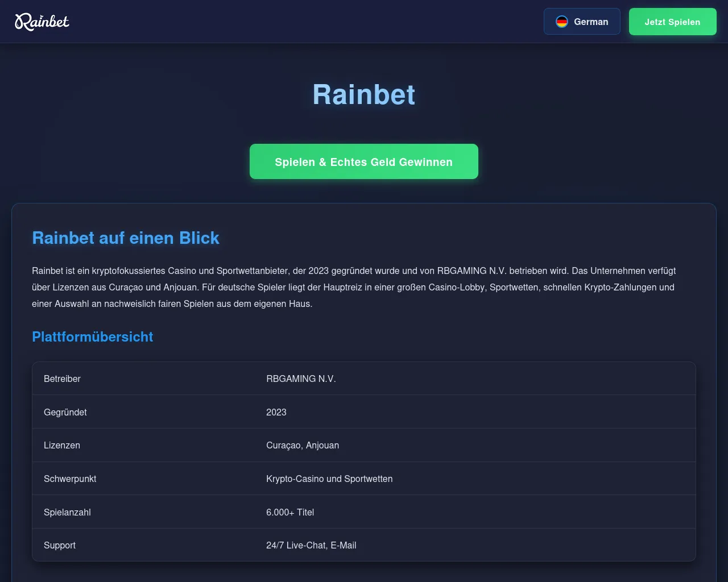Click the intro paragraph starting "Rainbet ist ein"
Image resolution: width=728 pixels, height=582 pixels.
354,287
